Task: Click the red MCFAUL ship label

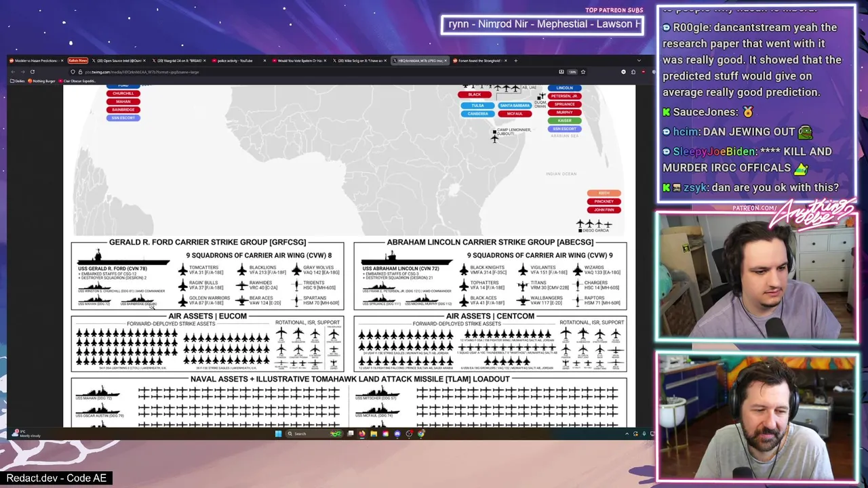Action: click(x=515, y=114)
